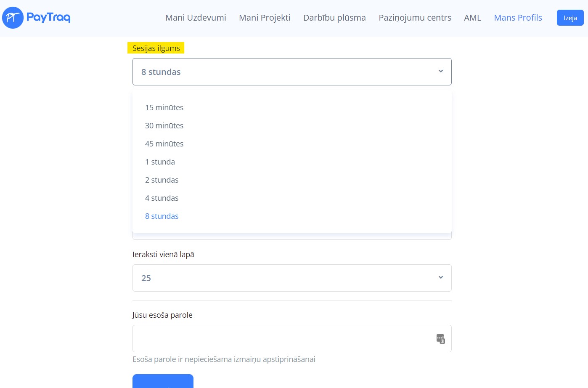Select 4 stundas session length
588x388 pixels.
(x=162, y=198)
